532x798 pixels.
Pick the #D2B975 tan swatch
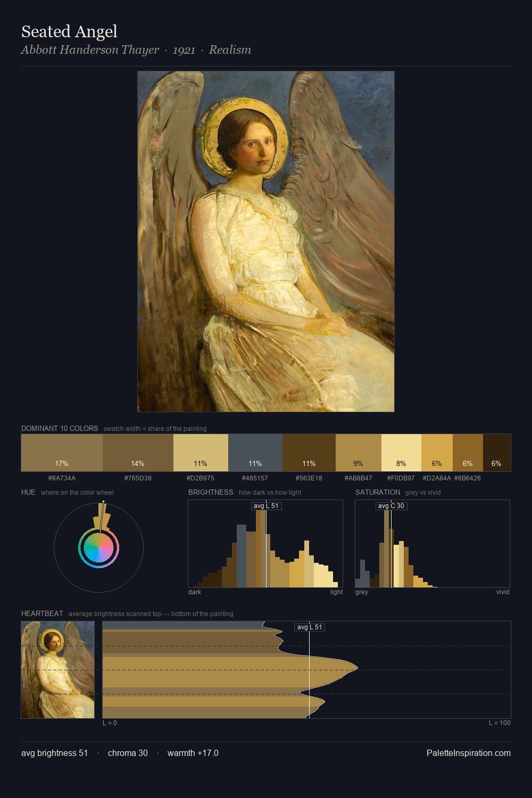point(201,453)
